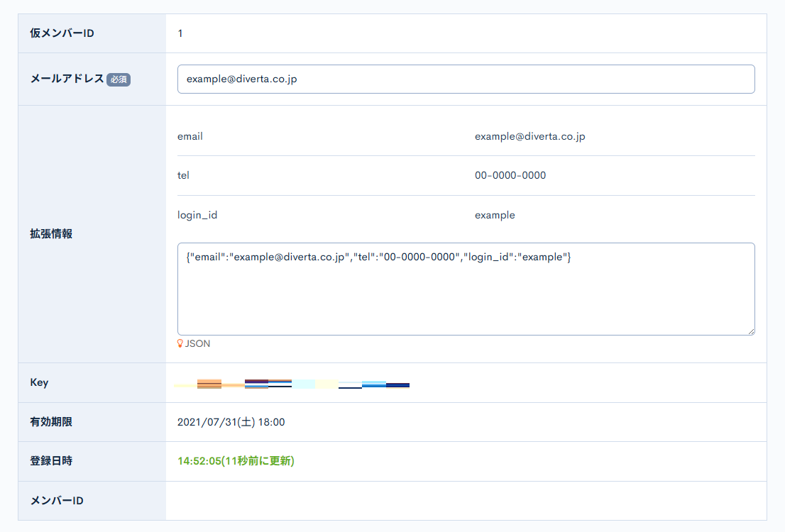
Task: Click the Key row header label
Action: (39, 382)
